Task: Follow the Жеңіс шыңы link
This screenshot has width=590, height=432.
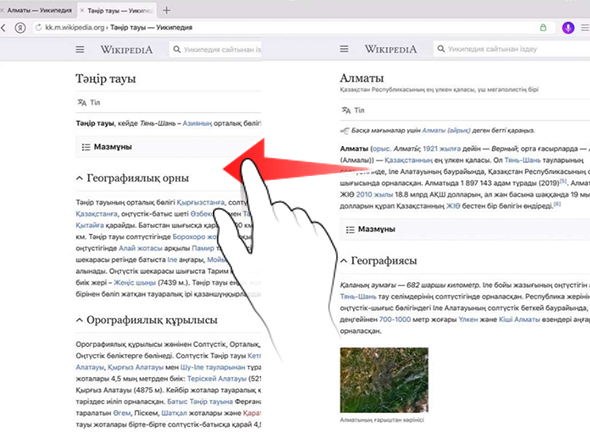Action: point(135,283)
